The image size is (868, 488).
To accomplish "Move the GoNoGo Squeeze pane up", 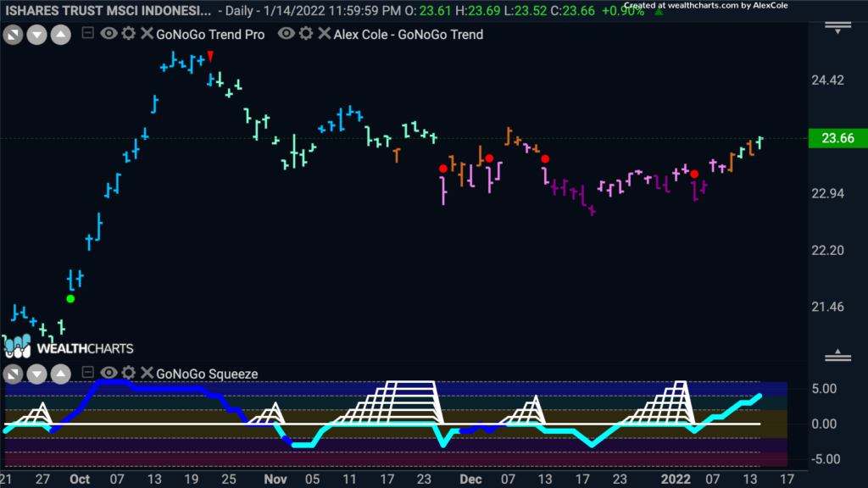I will (x=61, y=374).
